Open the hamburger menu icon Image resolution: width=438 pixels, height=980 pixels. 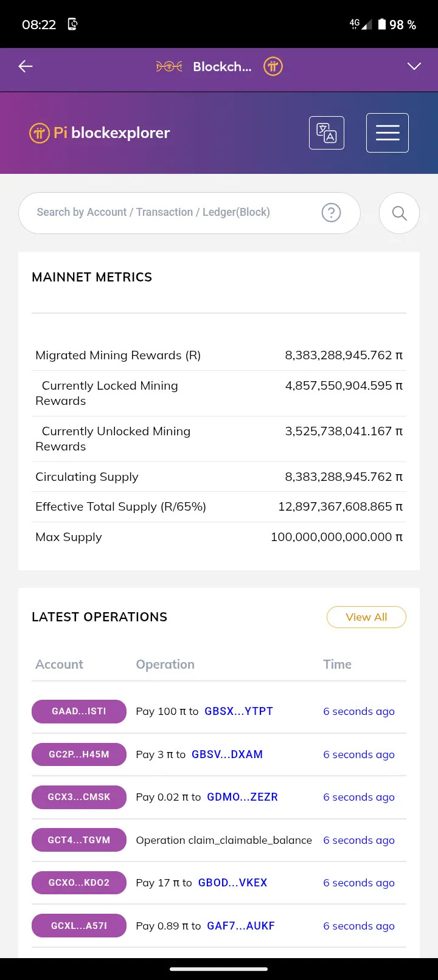[388, 133]
